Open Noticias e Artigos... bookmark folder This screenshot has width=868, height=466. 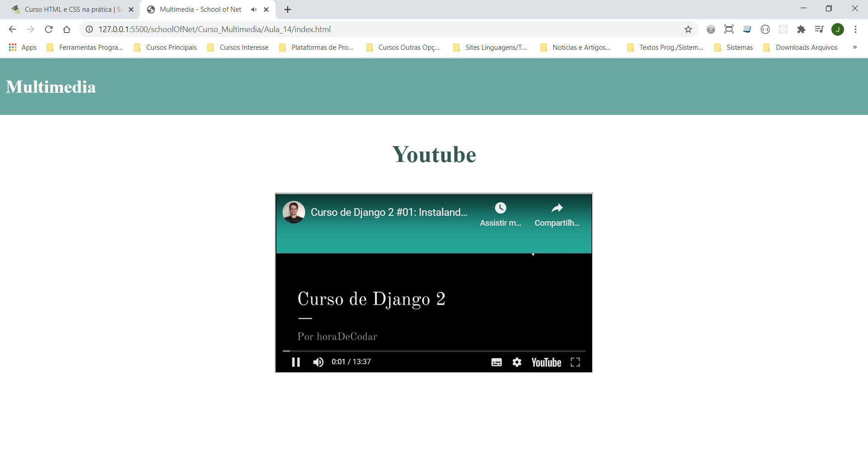(x=576, y=48)
